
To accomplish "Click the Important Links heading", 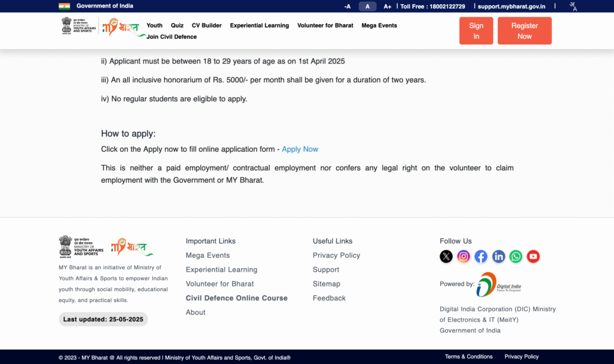I will point(210,241).
